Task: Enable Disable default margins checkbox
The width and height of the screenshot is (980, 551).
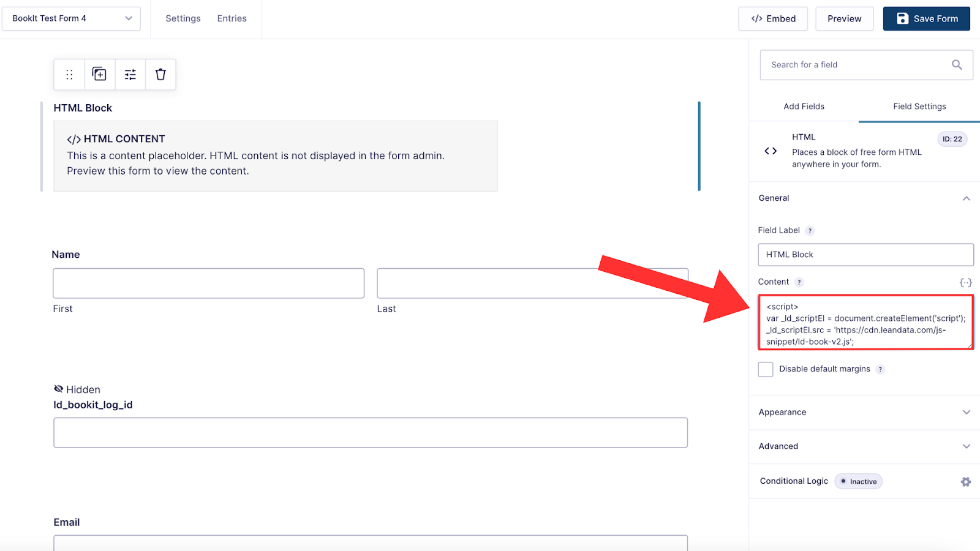Action: (x=766, y=369)
